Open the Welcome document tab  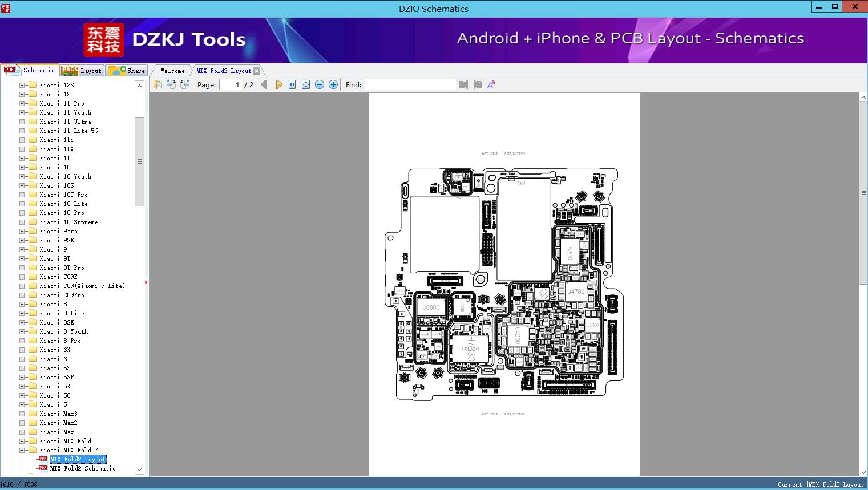point(172,71)
